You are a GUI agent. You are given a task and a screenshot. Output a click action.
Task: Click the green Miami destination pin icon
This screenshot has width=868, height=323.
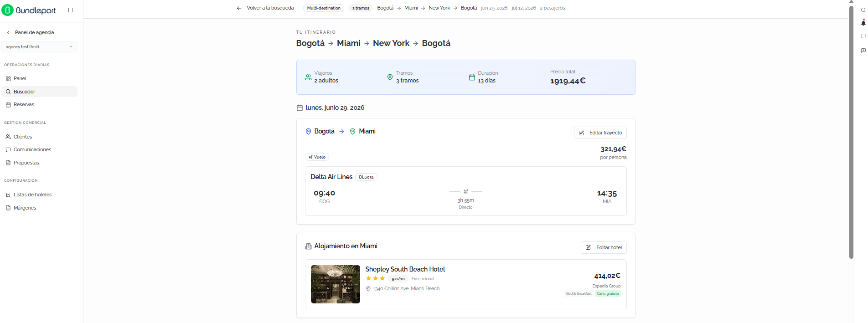coord(352,131)
